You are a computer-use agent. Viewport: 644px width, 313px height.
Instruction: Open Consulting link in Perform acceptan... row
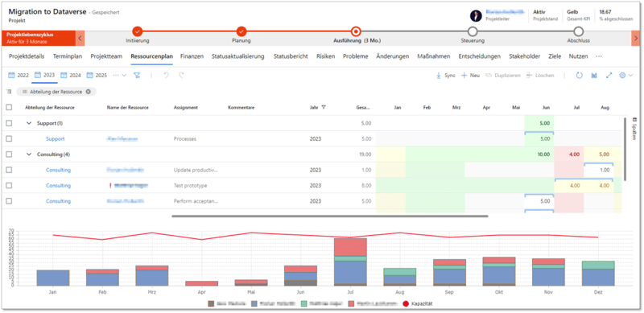(x=58, y=201)
